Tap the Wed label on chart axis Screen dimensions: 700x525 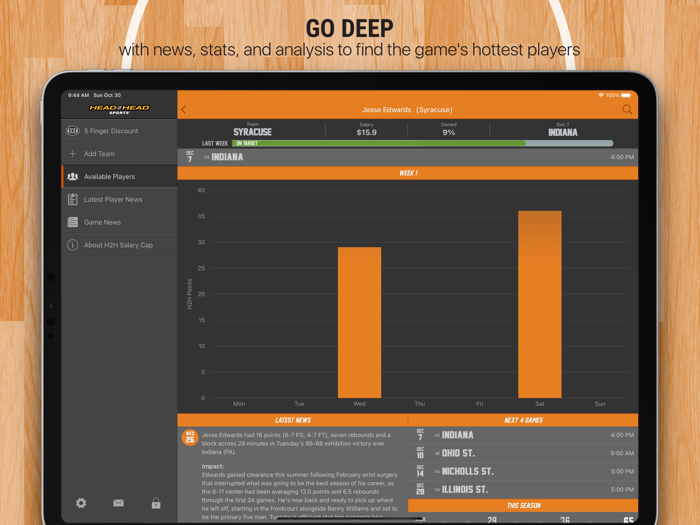[359, 404]
